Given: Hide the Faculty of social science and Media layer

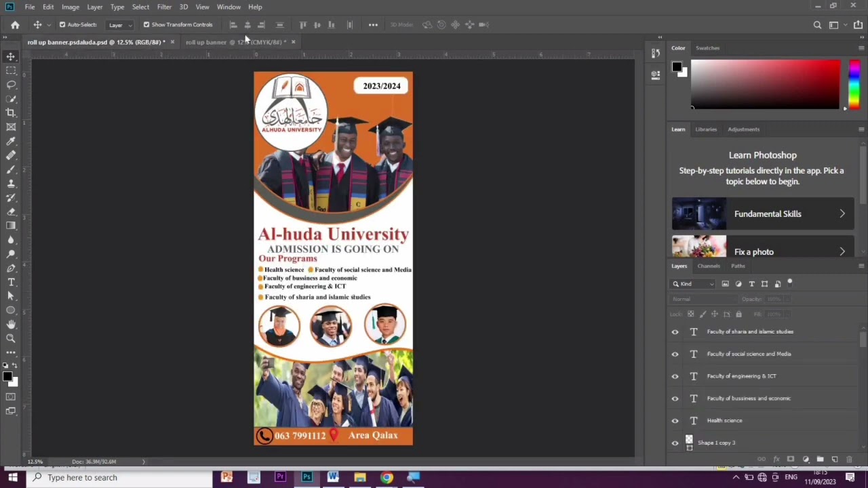Looking at the screenshot, I should [x=675, y=354].
